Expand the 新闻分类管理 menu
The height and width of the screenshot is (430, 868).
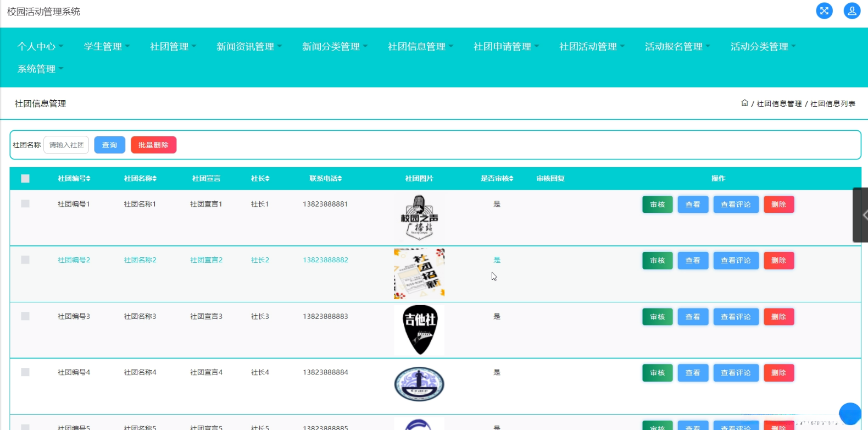coord(335,47)
